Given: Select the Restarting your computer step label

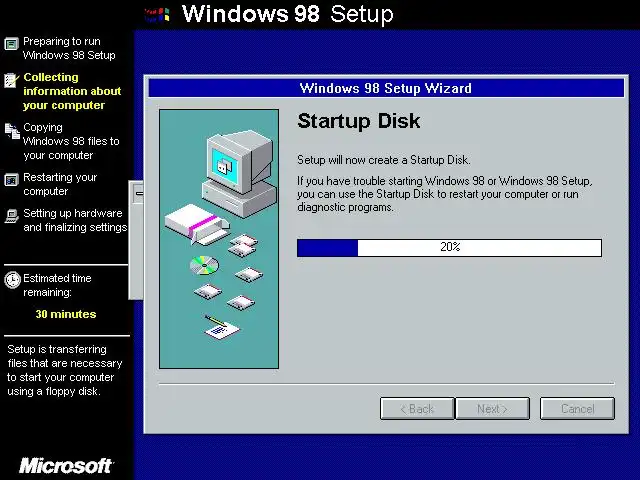Looking at the screenshot, I should coord(60,184).
